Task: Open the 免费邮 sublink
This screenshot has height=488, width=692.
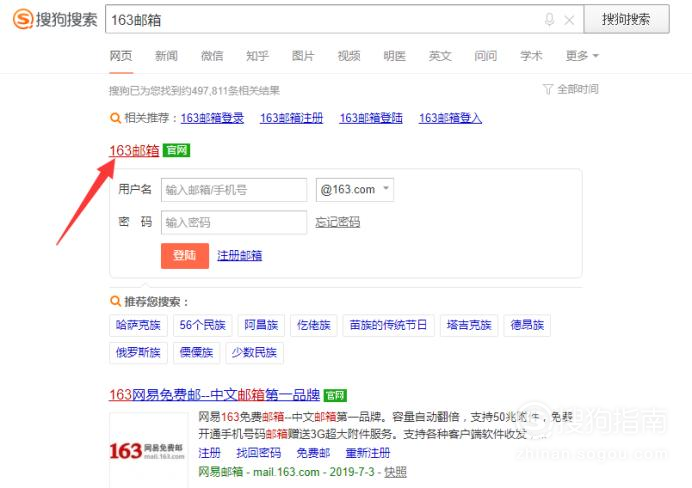Action: [x=313, y=453]
